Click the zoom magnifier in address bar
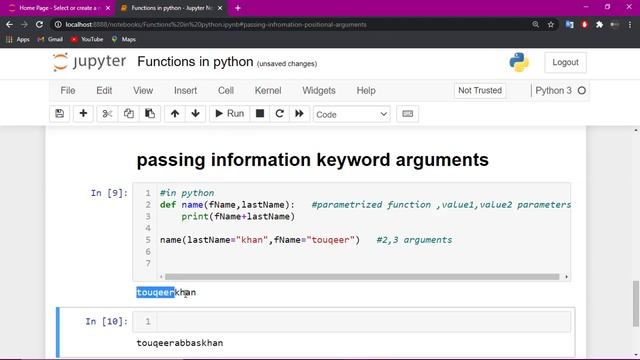 [x=536, y=24]
